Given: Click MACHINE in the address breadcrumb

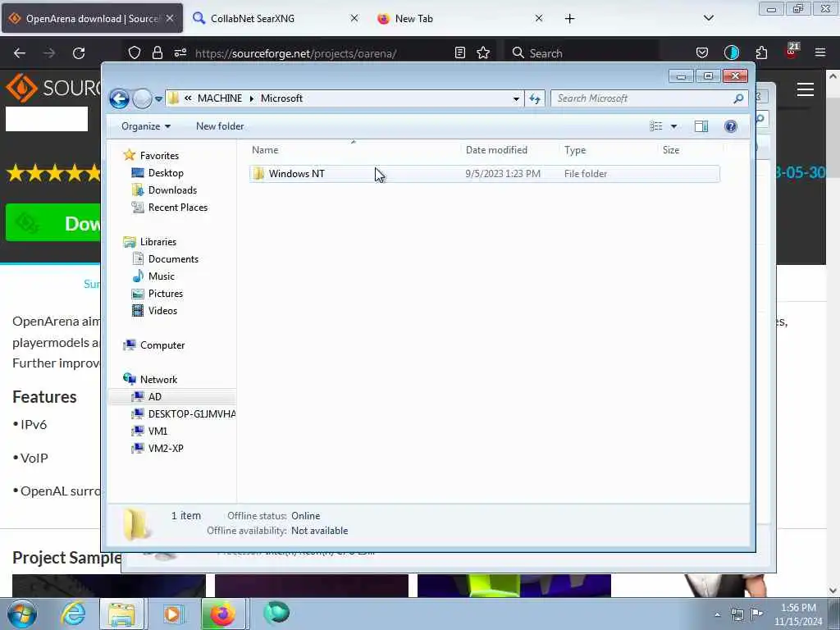Looking at the screenshot, I should point(220,98).
